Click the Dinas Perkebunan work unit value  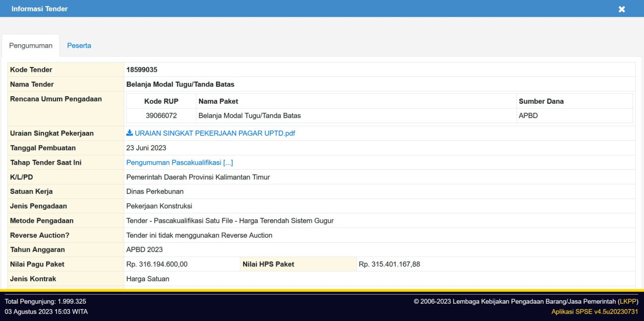[155, 192]
